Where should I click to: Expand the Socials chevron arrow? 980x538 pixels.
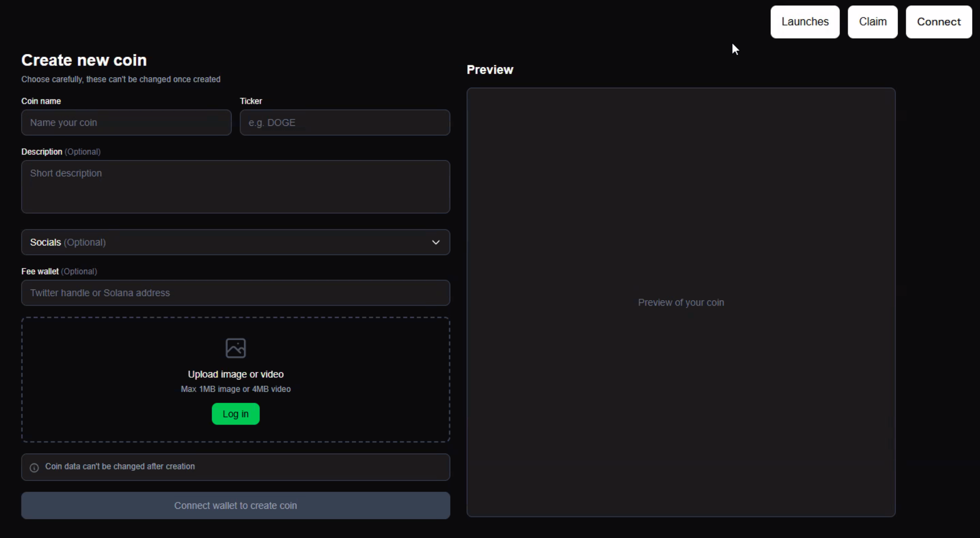[x=436, y=242]
